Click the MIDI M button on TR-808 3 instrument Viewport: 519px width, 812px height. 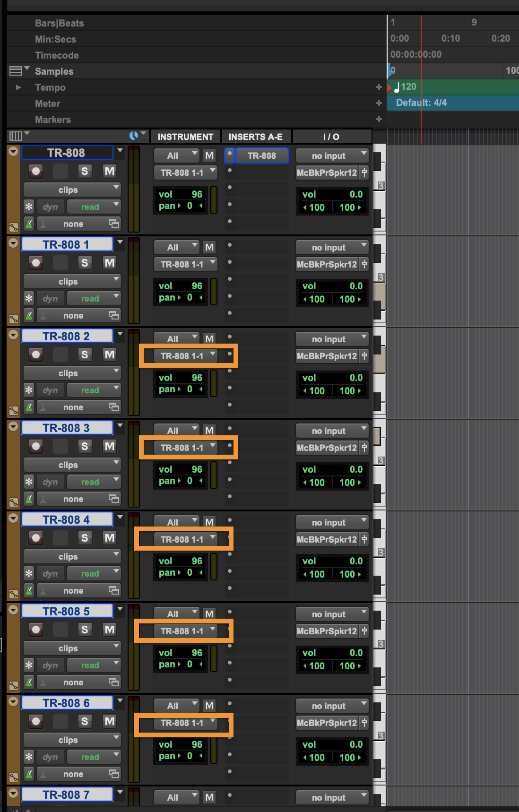pyautogui.click(x=209, y=431)
